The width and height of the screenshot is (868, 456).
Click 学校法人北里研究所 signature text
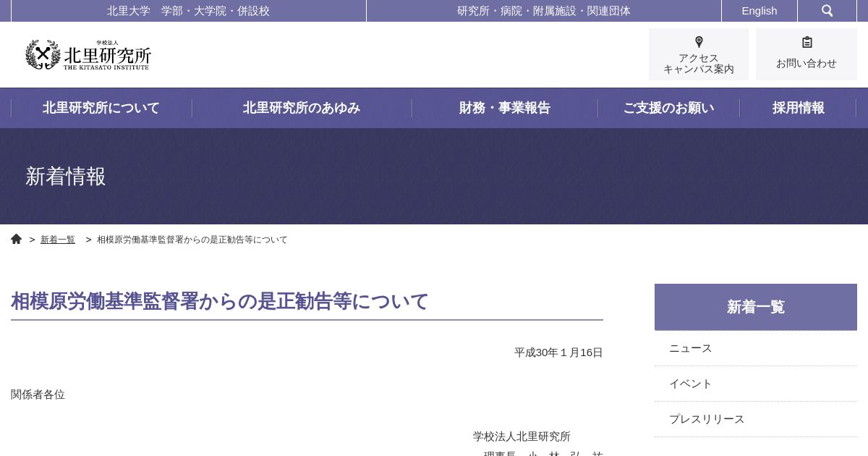[522, 436]
